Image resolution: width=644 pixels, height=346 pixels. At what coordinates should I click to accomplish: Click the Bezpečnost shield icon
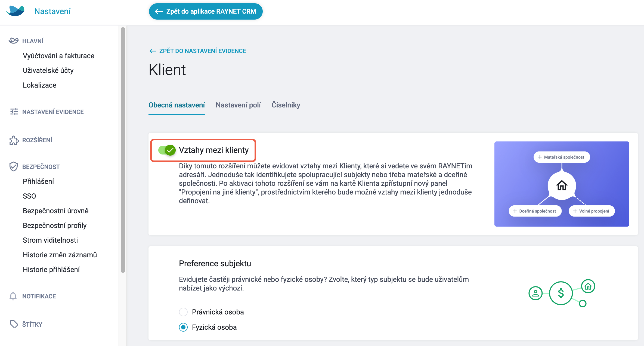14,166
